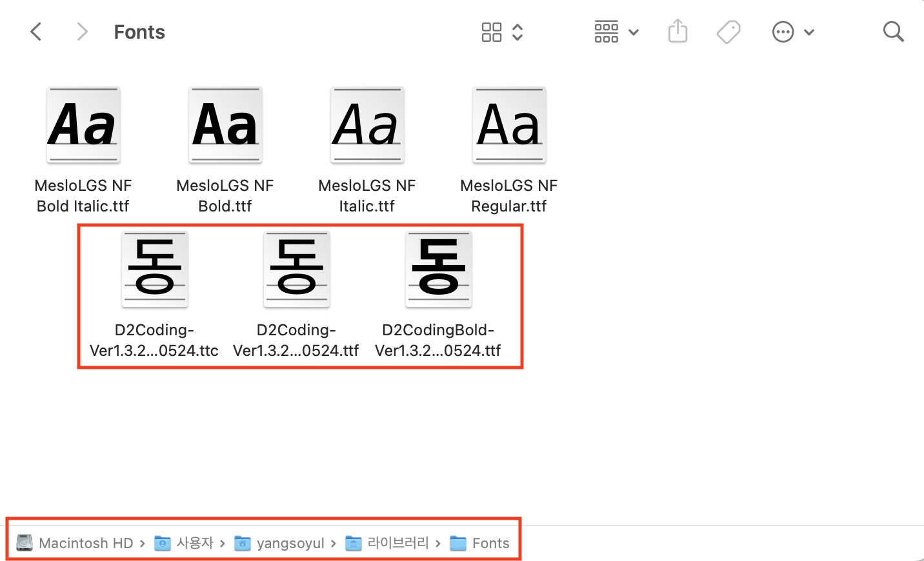924x561 pixels.
Task: Click the 'D2CodingBold-Ver1.3.2...0524.ttf' file name
Action: click(x=438, y=340)
